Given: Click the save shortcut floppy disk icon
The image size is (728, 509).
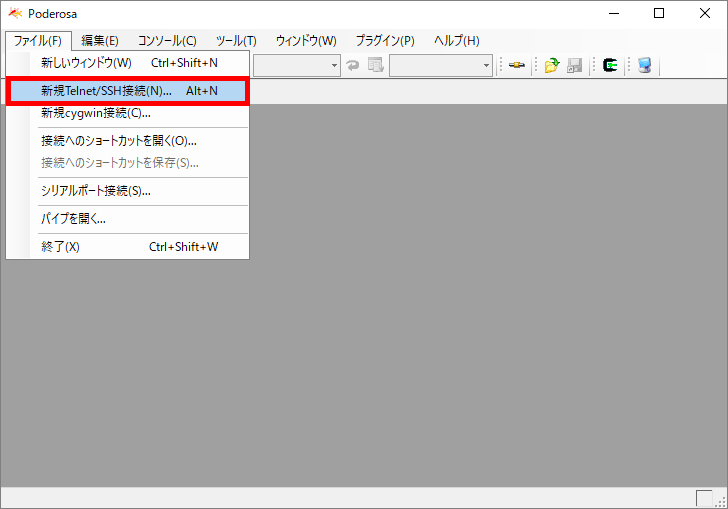Looking at the screenshot, I should click(574, 65).
